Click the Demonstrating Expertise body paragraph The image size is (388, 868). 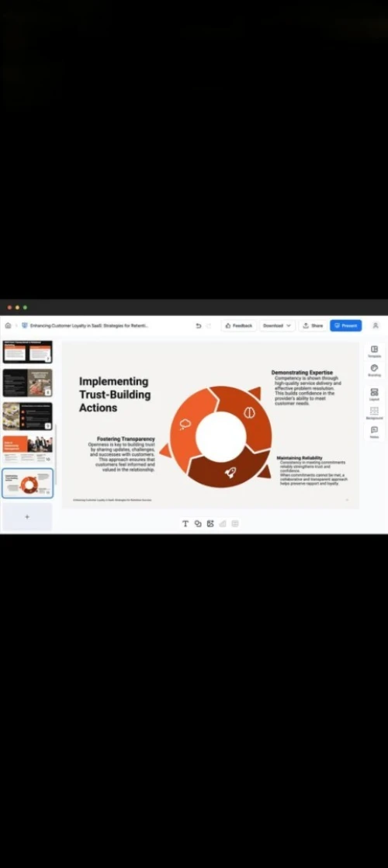click(x=308, y=391)
